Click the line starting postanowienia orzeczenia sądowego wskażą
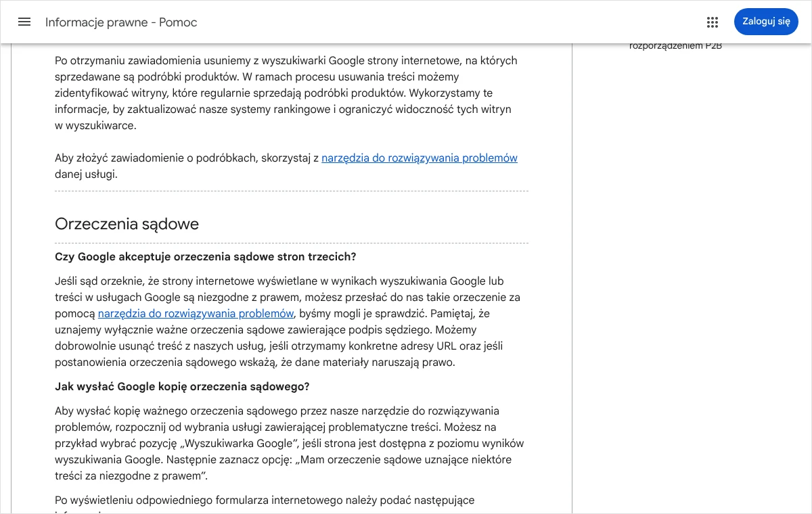812x514 pixels. (255, 363)
